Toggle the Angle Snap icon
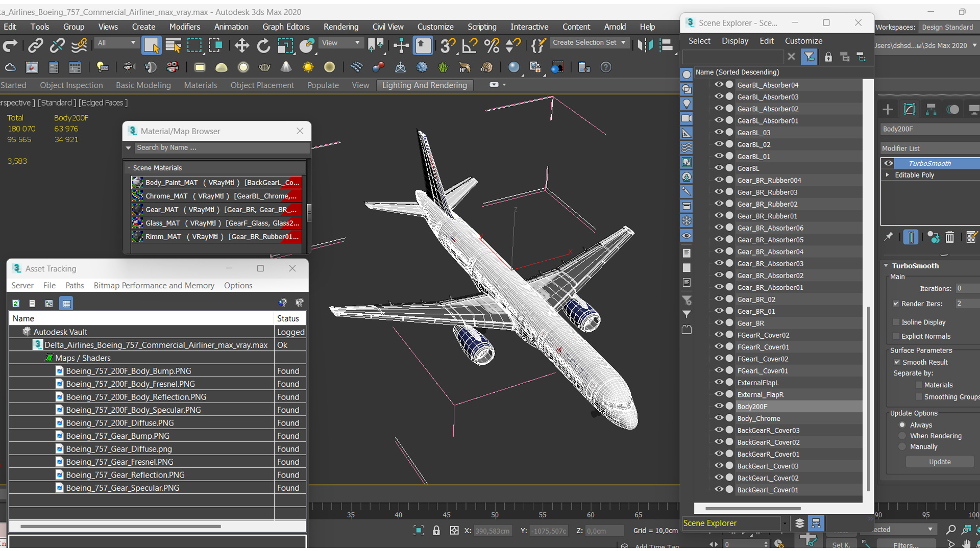 (x=469, y=45)
